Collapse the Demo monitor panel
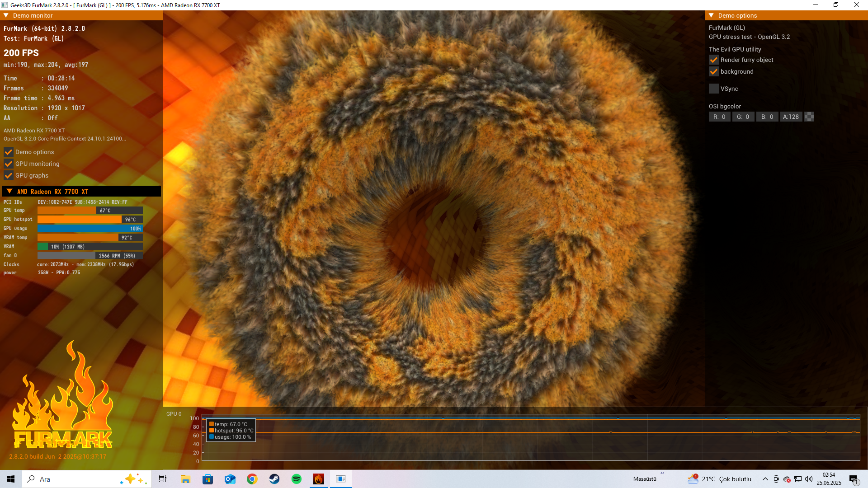 click(6, 15)
